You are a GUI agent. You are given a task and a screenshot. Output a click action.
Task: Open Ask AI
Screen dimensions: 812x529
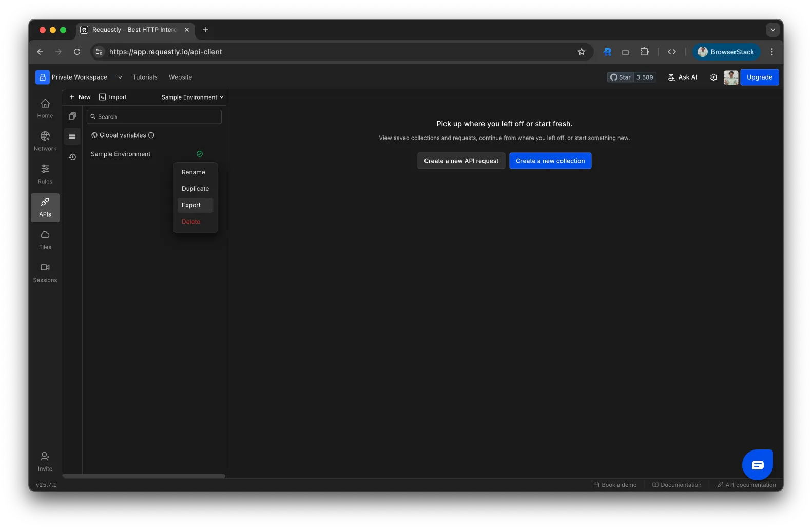pyautogui.click(x=683, y=77)
